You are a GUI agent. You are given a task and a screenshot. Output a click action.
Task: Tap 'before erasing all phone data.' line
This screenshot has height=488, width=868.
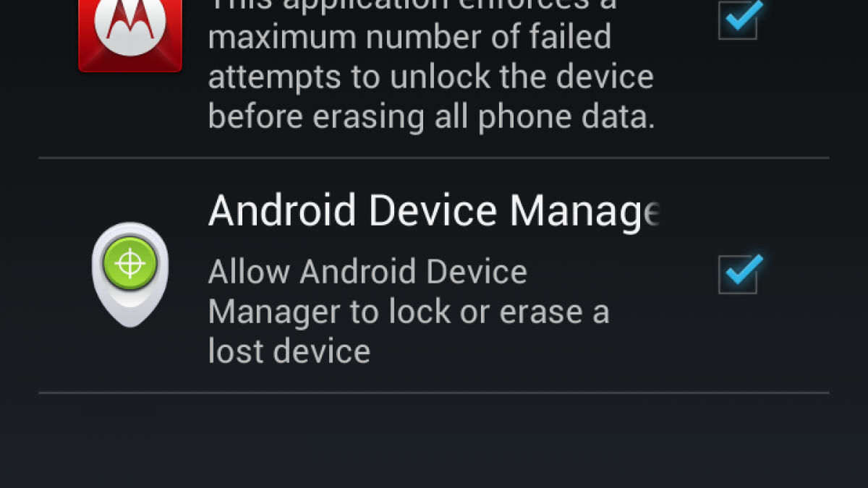point(432,117)
